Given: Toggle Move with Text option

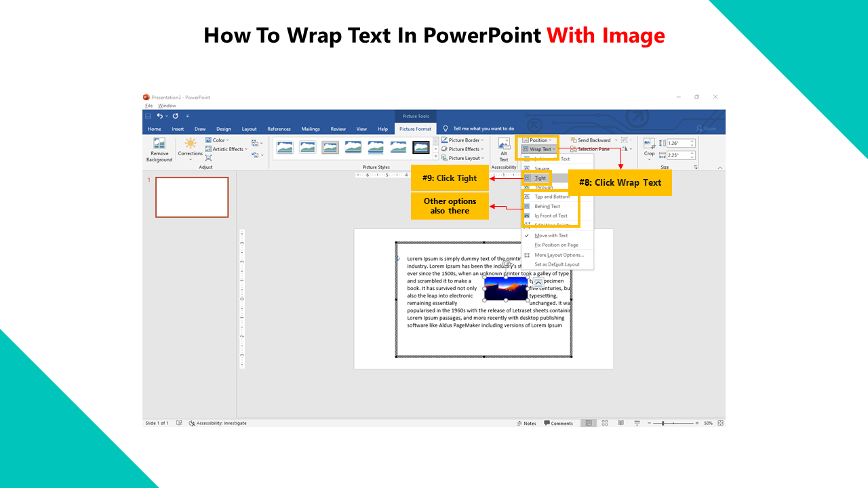Looking at the screenshot, I should (x=551, y=235).
